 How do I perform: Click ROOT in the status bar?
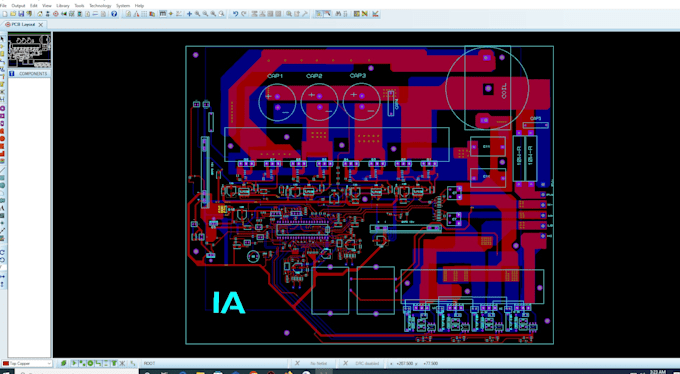(149, 364)
